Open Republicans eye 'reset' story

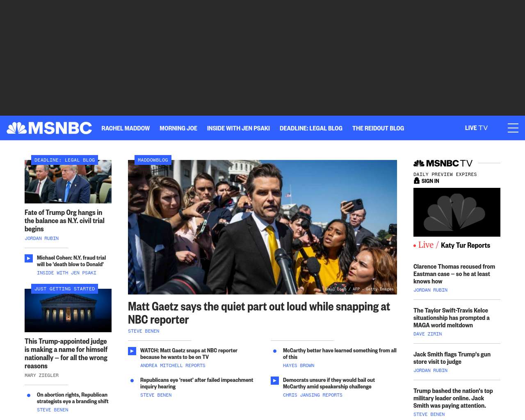197,383
